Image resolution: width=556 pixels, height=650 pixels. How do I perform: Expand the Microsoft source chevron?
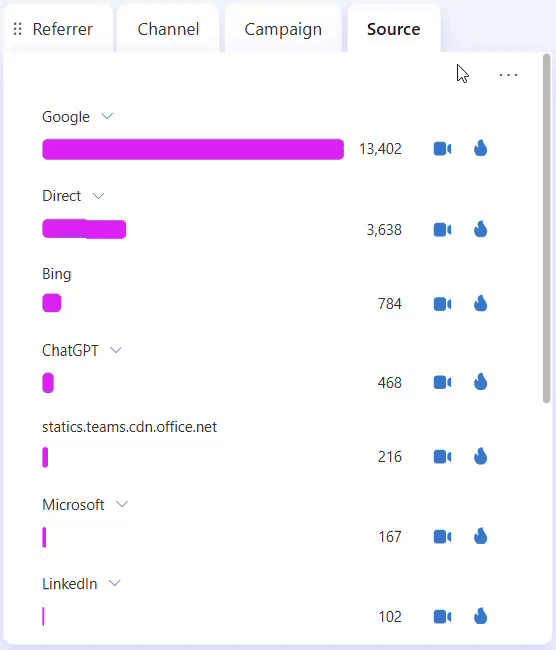coord(122,504)
